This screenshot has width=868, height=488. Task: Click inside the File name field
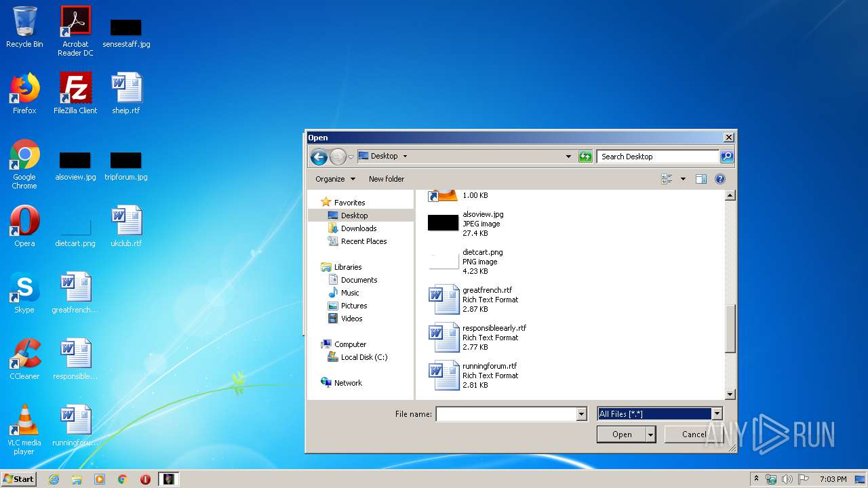[x=506, y=414]
